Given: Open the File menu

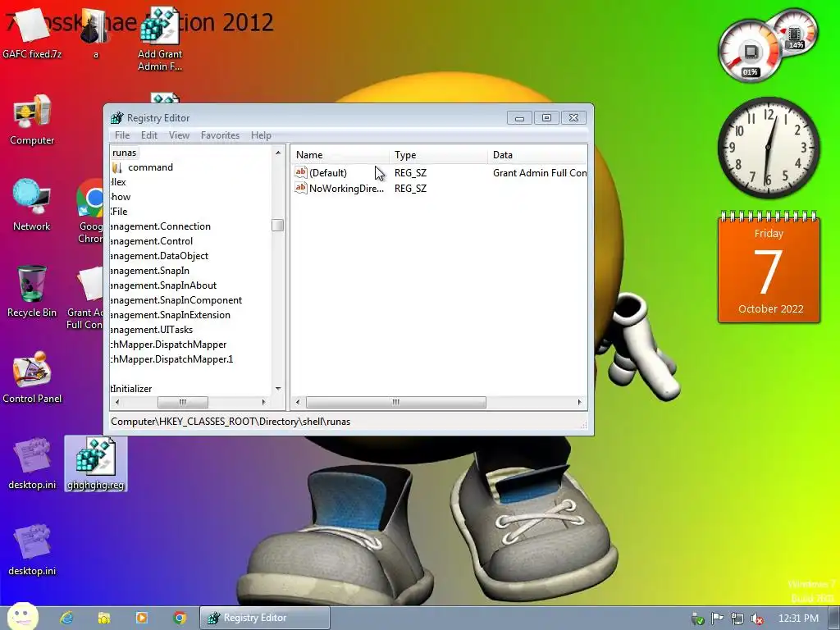Looking at the screenshot, I should click(x=122, y=135).
